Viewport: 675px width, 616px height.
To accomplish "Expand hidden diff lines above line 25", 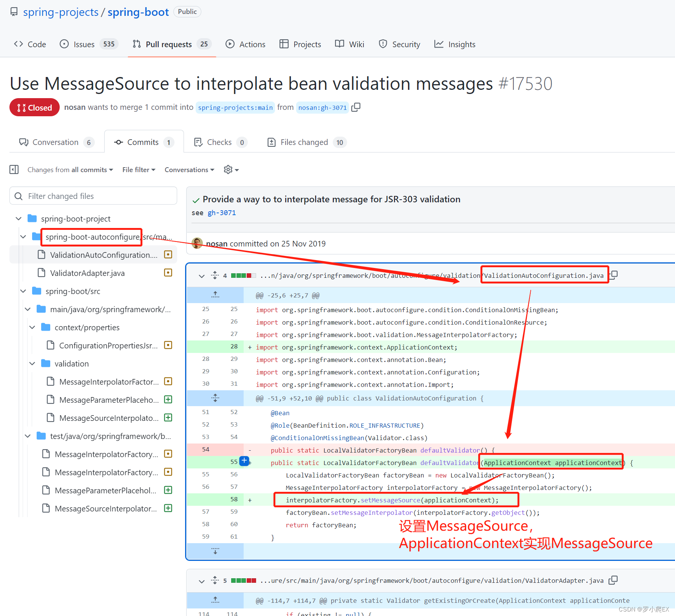I will tap(215, 295).
